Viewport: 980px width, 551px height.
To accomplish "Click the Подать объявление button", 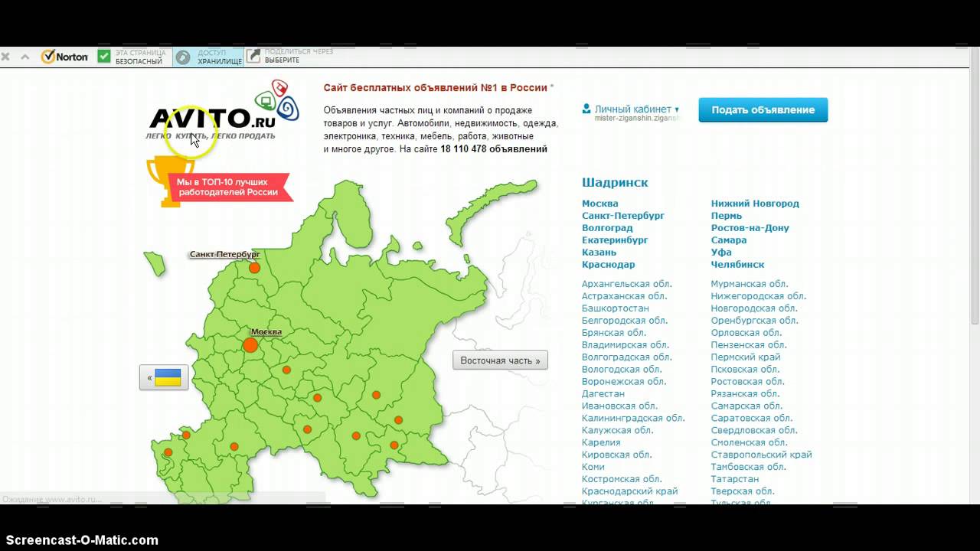I will [x=763, y=109].
